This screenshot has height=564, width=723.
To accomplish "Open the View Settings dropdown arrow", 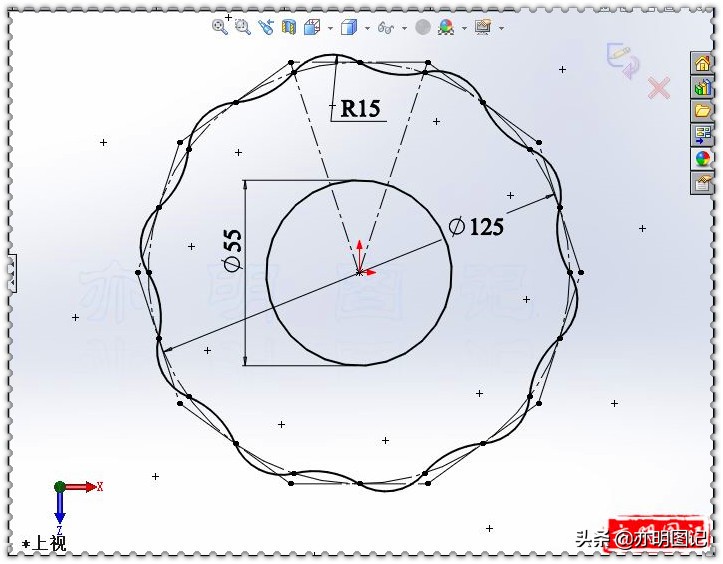I will pos(501,29).
